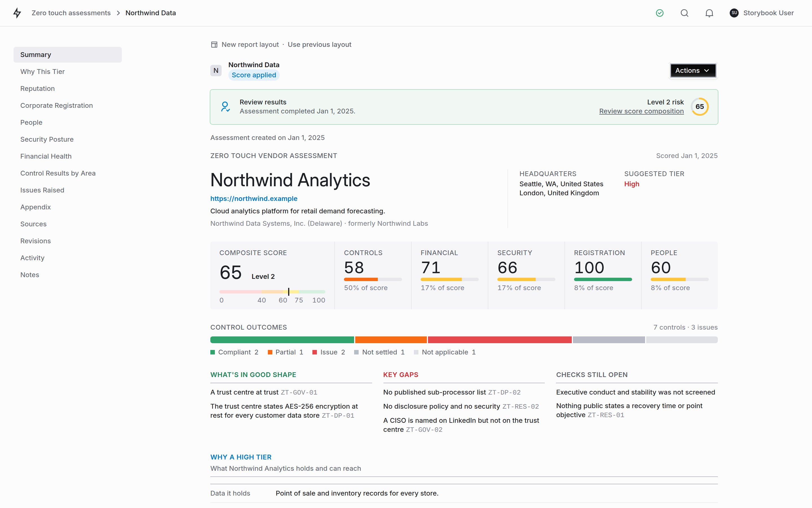
Task: Open Activity in sidebar
Action: point(67,258)
